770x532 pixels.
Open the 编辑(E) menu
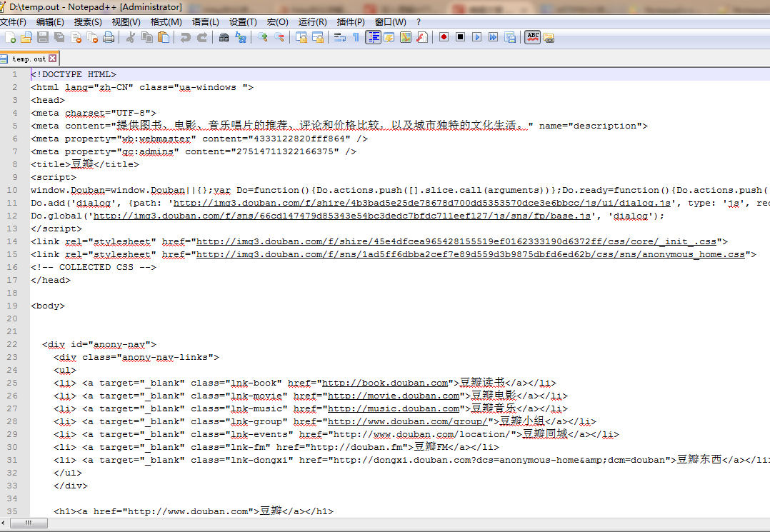coord(50,21)
